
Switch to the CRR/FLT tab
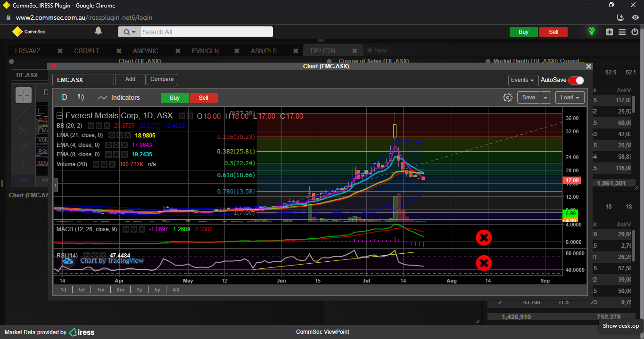point(87,51)
